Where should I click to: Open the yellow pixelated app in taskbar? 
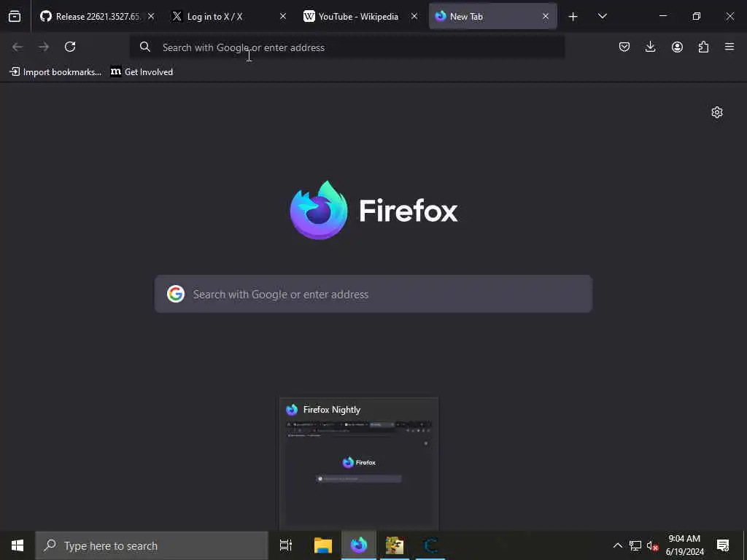coord(395,545)
